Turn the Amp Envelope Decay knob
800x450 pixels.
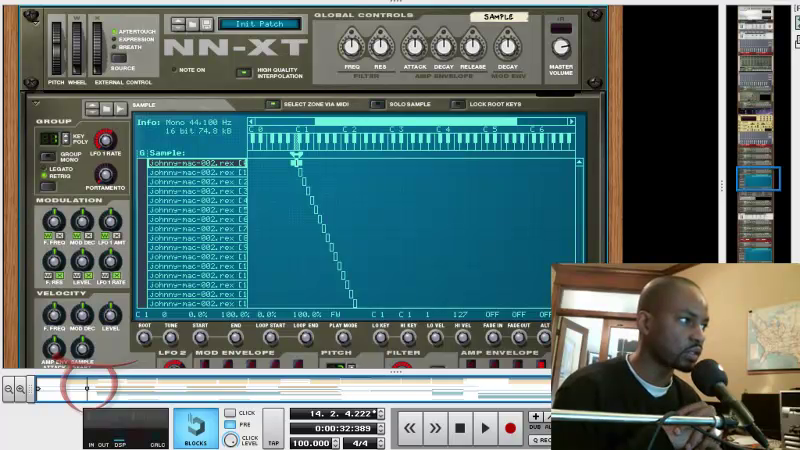pyautogui.click(x=443, y=46)
